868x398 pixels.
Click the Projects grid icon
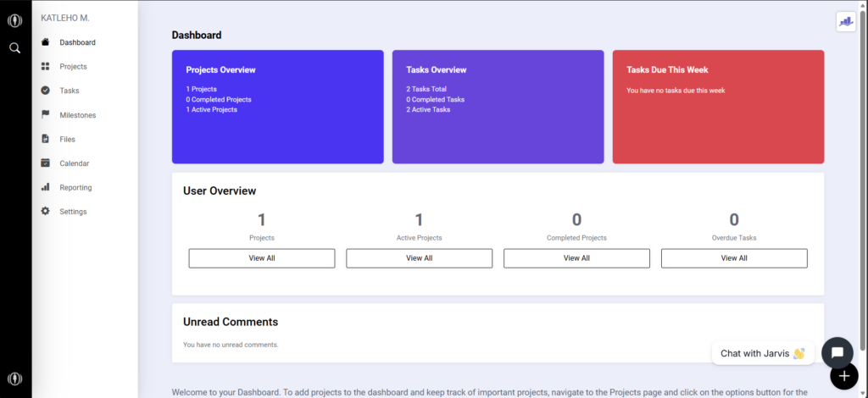tap(46, 66)
